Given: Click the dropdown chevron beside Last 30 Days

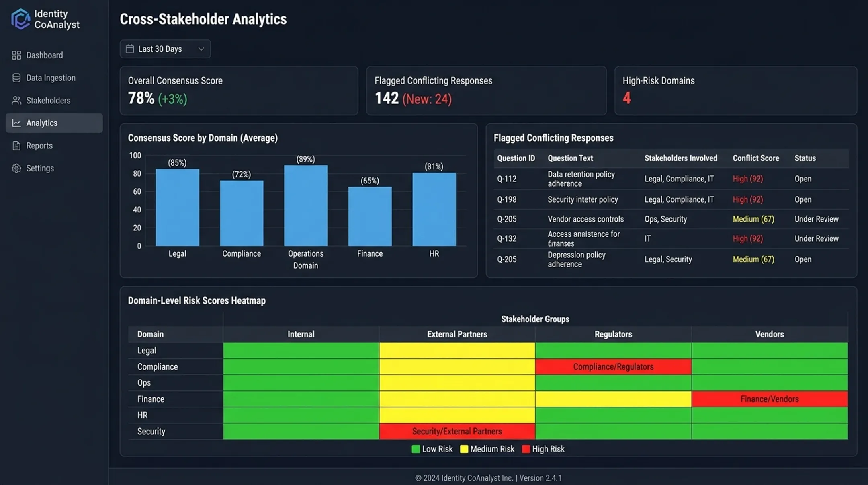Looking at the screenshot, I should 201,49.
